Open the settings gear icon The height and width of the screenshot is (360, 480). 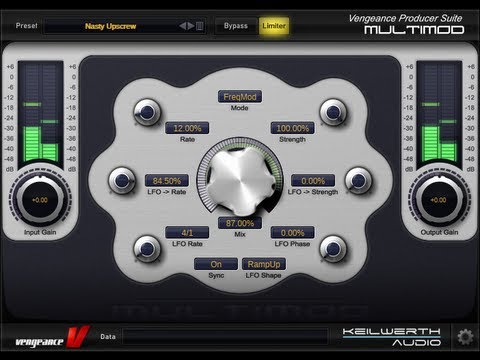click(465, 337)
